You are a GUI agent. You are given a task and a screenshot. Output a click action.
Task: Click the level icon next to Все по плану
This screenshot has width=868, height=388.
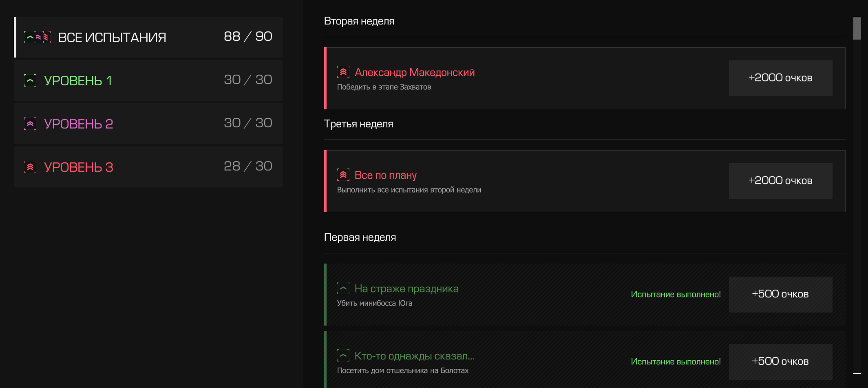pyautogui.click(x=343, y=175)
